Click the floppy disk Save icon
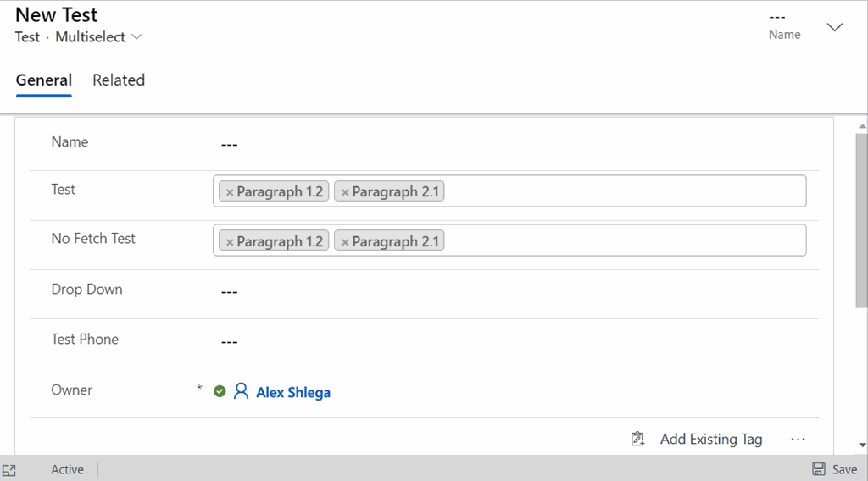Viewport: 868px width, 481px height. tap(818, 469)
